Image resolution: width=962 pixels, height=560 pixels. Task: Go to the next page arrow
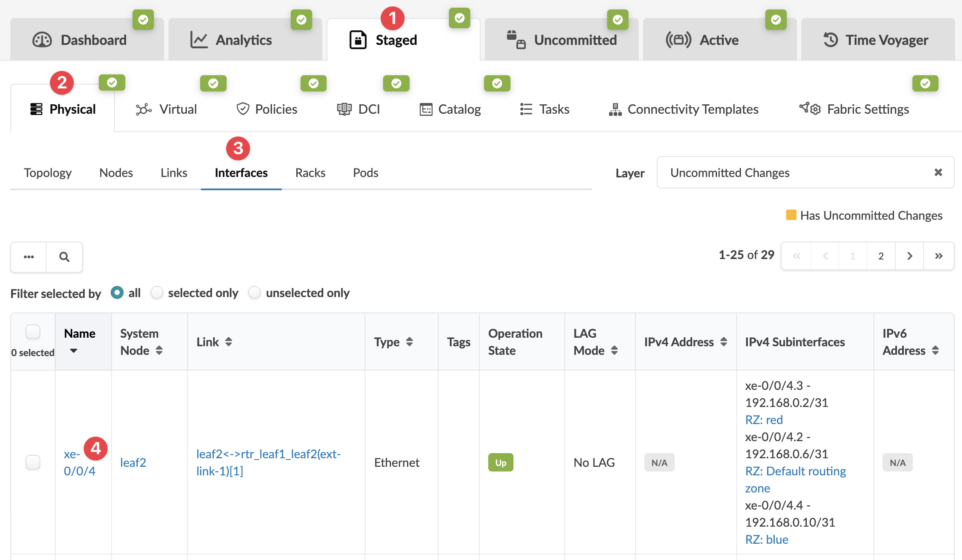[909, 256]
